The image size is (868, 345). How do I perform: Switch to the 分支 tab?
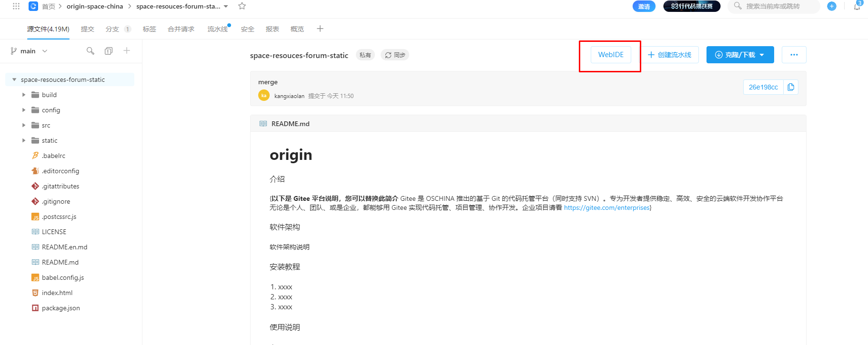[x=118, y=29]
